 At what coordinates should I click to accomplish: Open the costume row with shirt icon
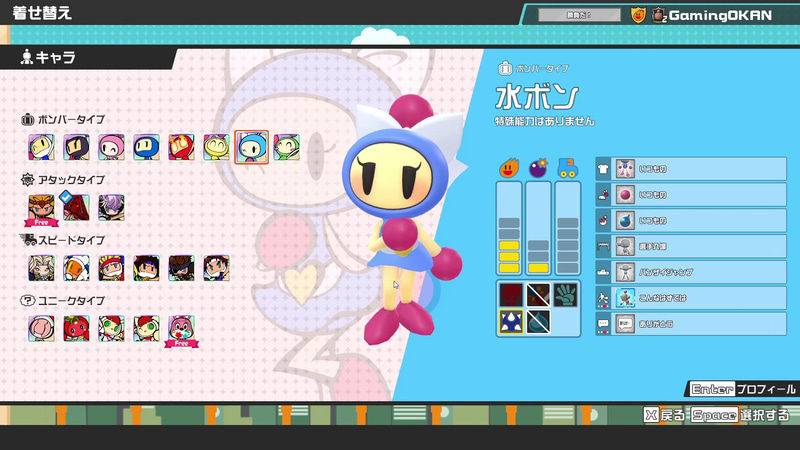(x=691, y=168)
